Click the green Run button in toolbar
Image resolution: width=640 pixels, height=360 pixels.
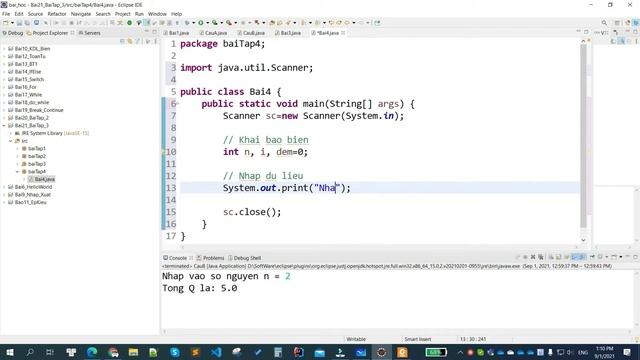[x=201, y=23]
